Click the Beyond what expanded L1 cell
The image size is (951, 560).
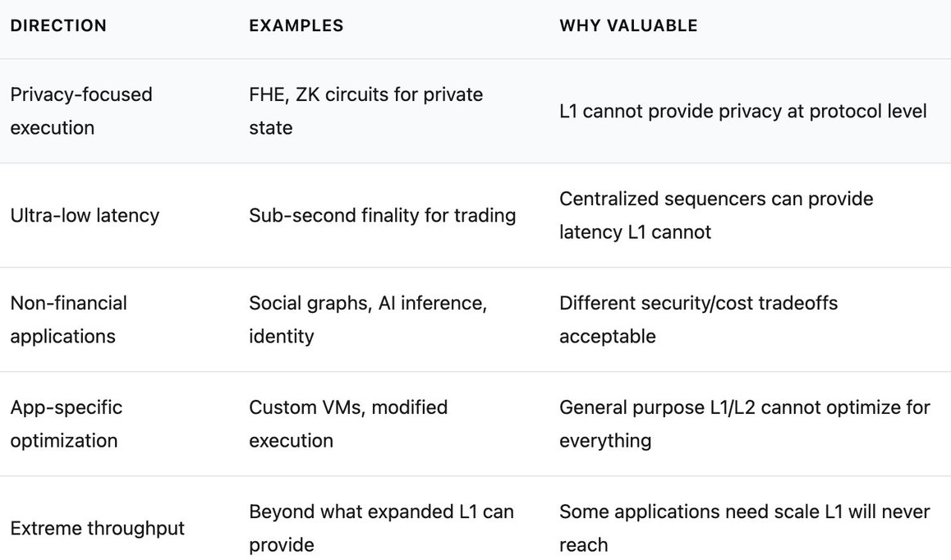coord(381,528)
